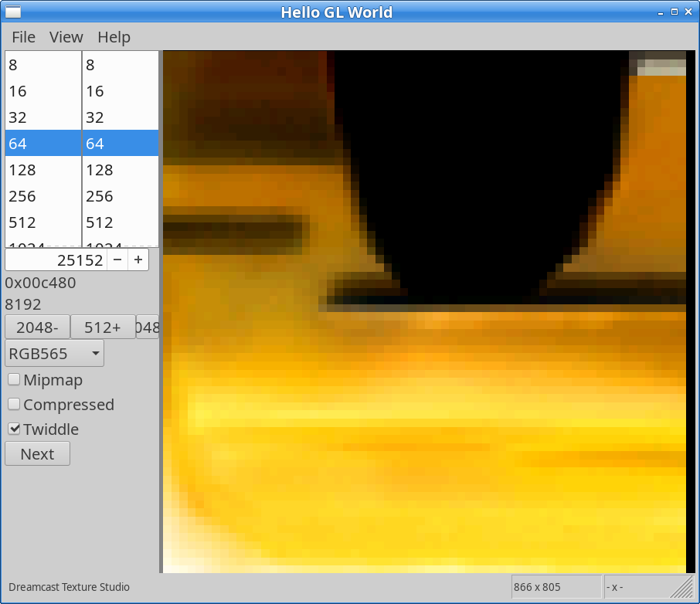Open the Help menu
700x604 pixels.
click(114, 37)
